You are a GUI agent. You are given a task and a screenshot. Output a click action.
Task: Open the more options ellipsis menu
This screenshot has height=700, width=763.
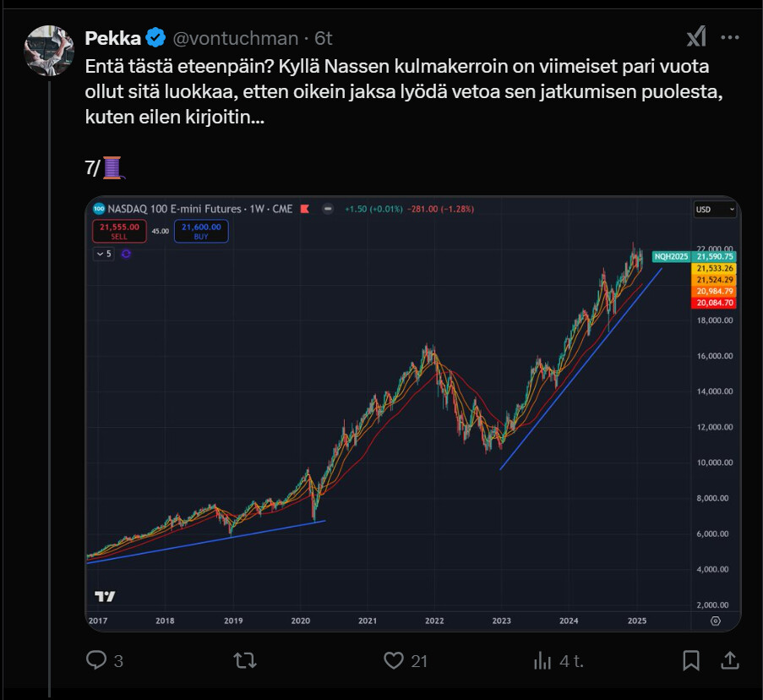(729, 37)
